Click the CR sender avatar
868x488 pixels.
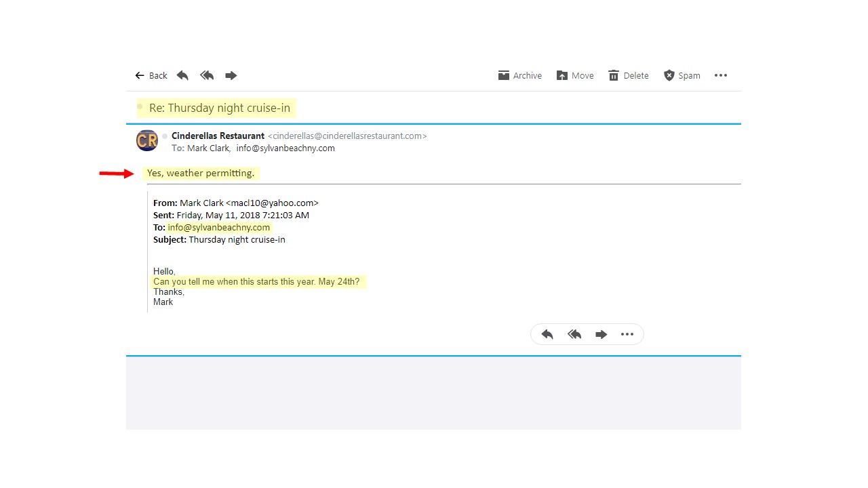[x=147, y=140]
